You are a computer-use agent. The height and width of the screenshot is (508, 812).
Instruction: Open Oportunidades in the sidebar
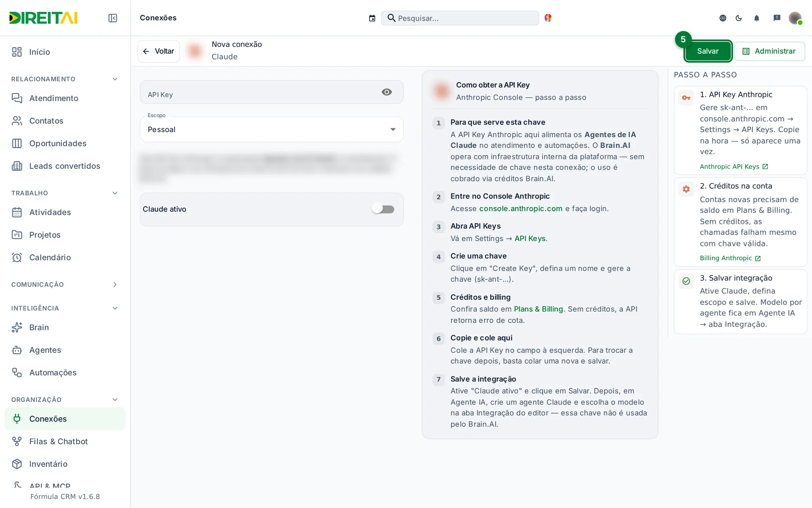(x=65, y=144)
